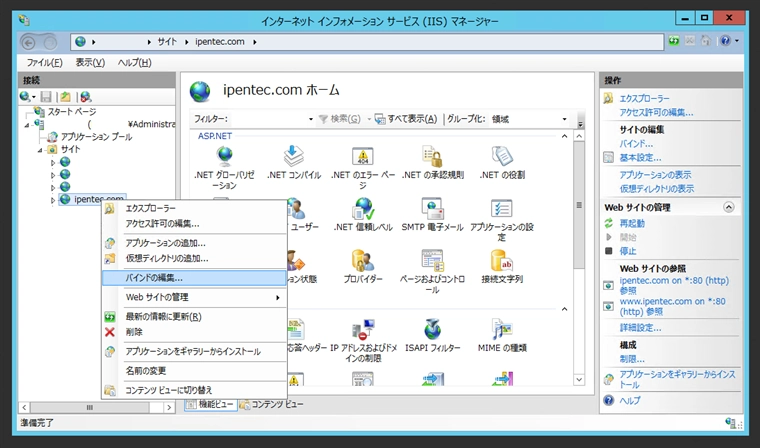This screenshot has height=448, width=760.
Task: Click the disconnect icon in connections toolbar
Action: click(86, 96)
